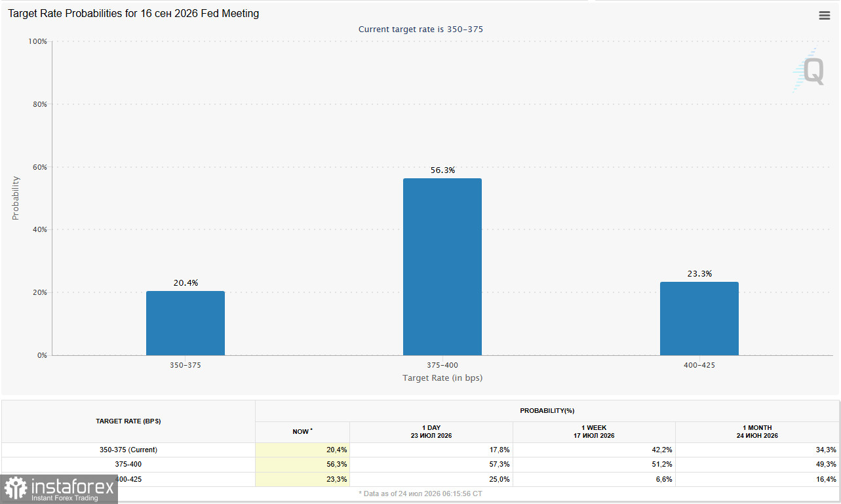Select the chart title Target Rate Probabilities
841x504 pixels.
[x=133, y=14]
